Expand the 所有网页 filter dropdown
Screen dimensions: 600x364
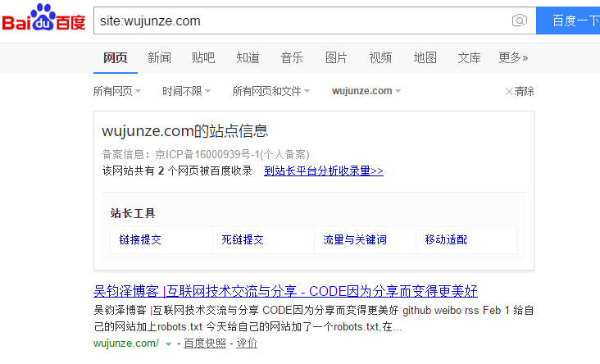pos(117,91)
